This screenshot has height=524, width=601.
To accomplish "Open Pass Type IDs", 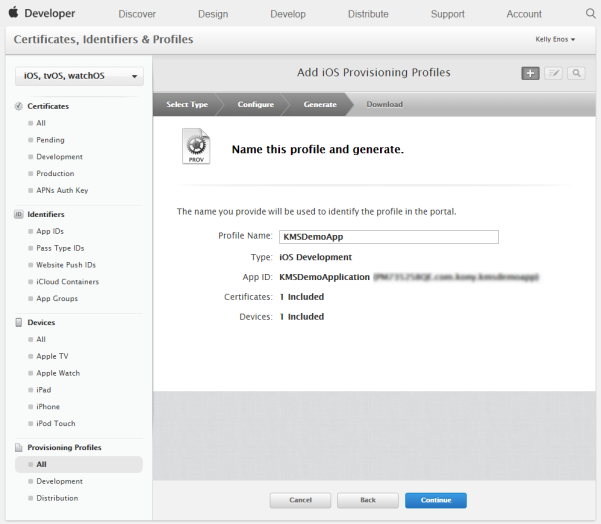I will pos(60,248).
